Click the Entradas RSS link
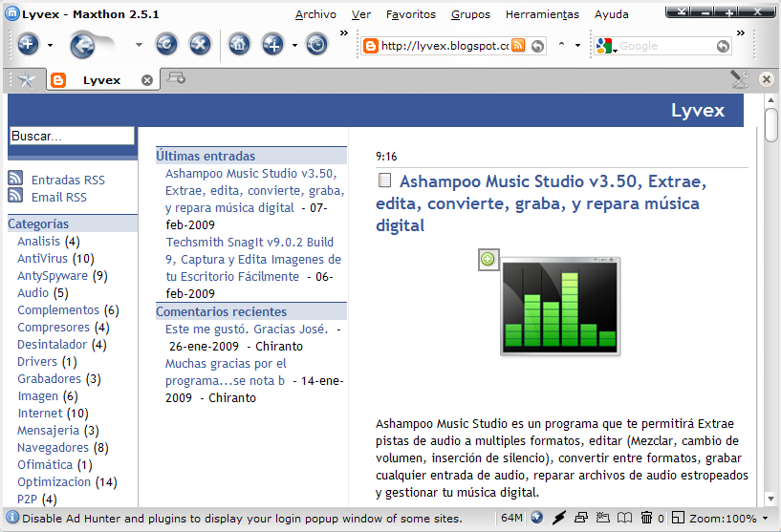Screen dimensions: 781x532 (68, 180)
